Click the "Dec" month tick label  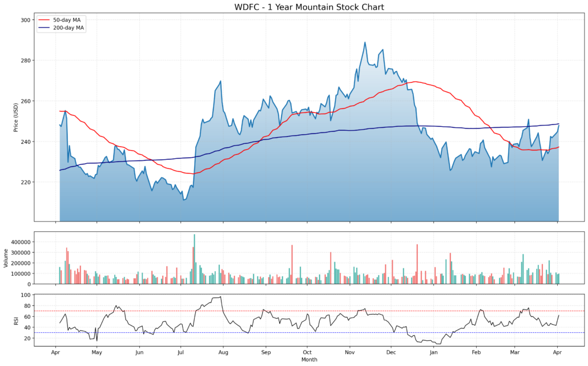pyautogui.click(x=391, y=352)
